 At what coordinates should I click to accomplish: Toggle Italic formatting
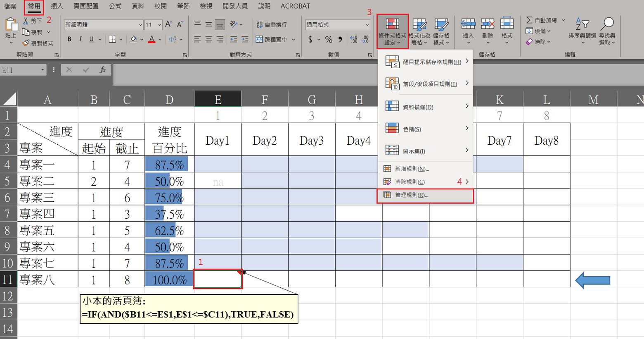click(80, 39)
